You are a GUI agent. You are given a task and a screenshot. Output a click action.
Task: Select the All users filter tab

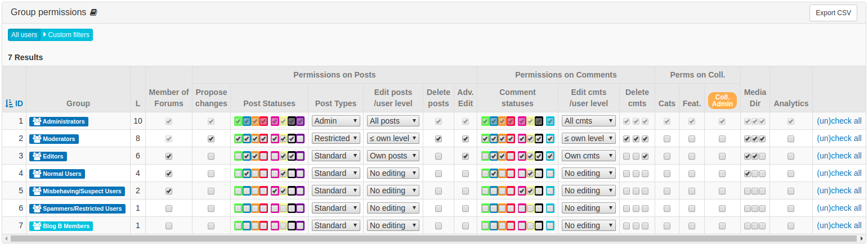[x=24, y=35]
